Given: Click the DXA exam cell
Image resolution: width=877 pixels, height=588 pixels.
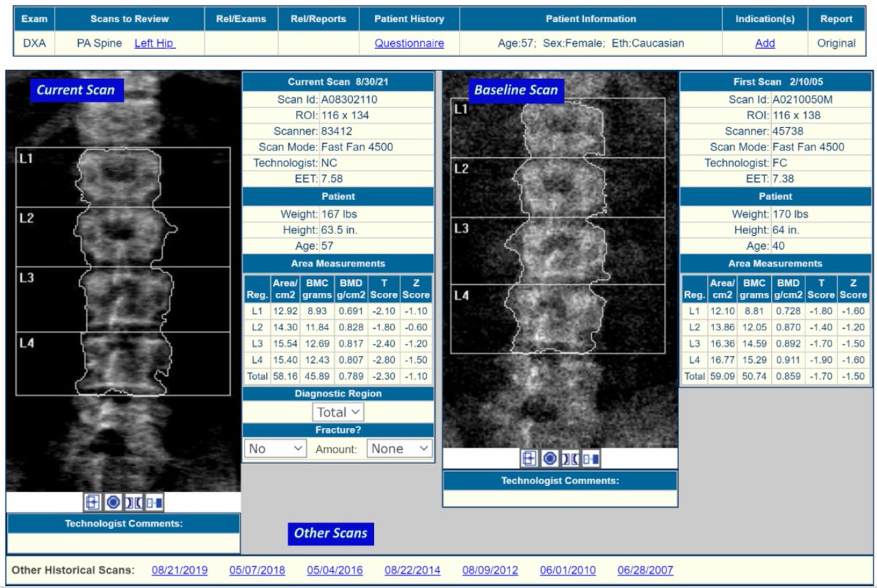Looking at the screenshot, I should click(x=34, y=43).
